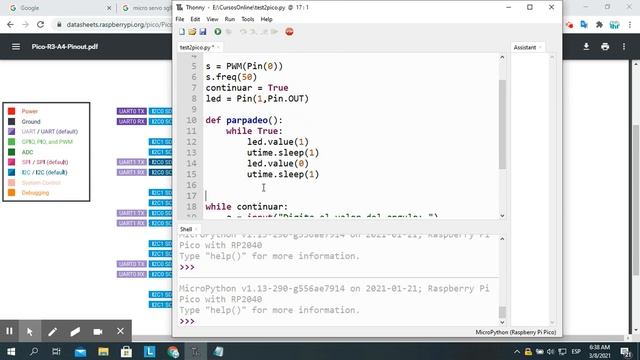
Task: Open Task View on the taskbar
Action: tap(56, 351)
